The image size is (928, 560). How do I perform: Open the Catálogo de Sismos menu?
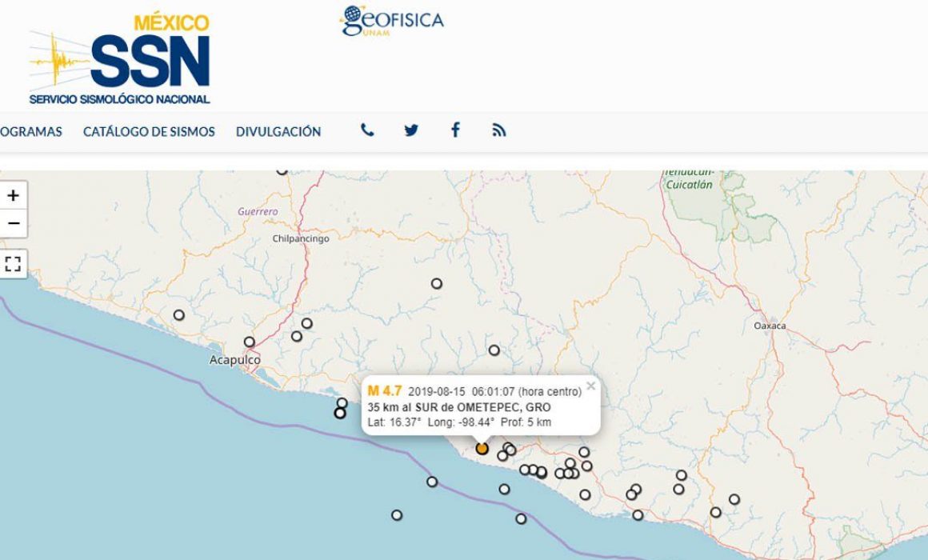[x=149, y=131]
